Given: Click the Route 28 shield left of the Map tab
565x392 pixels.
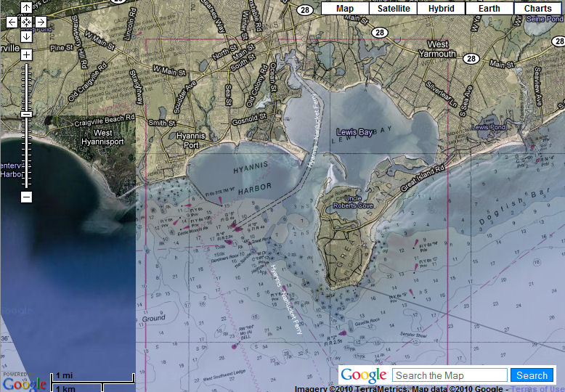Looking at the screenshot, I should coord(305,9).
